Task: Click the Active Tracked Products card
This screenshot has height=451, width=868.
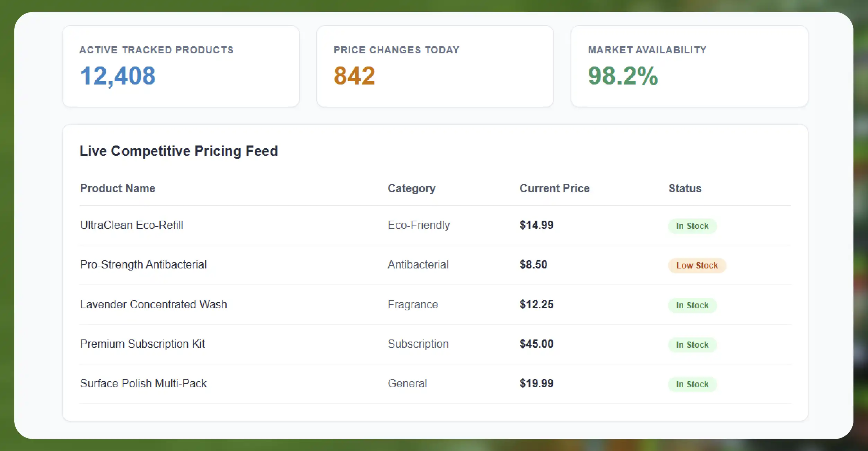Action: pos(181,66)
